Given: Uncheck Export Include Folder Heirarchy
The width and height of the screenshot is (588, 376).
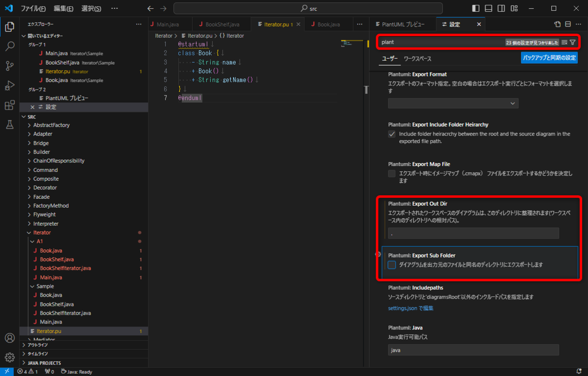Looking at the screenshot, I should pyautogui.click(x=391, y=134).
